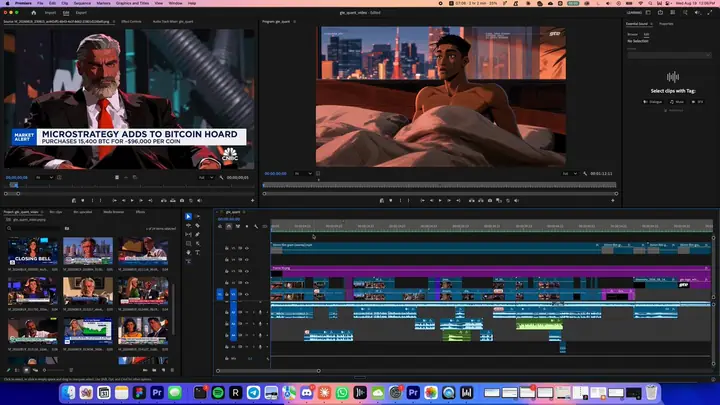Switch to the Effect Controls tab
This screenshot has width=720, height=405.
pos(131,22)
